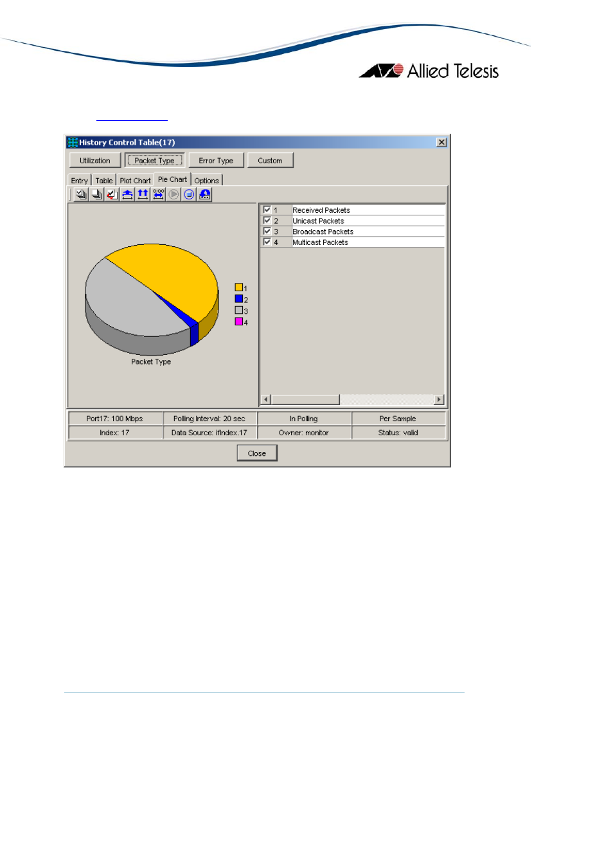The width and height of the screenshot is (613, 868).
Task: Click the blue legend swatch 2
Action: (x=238, y=299)
